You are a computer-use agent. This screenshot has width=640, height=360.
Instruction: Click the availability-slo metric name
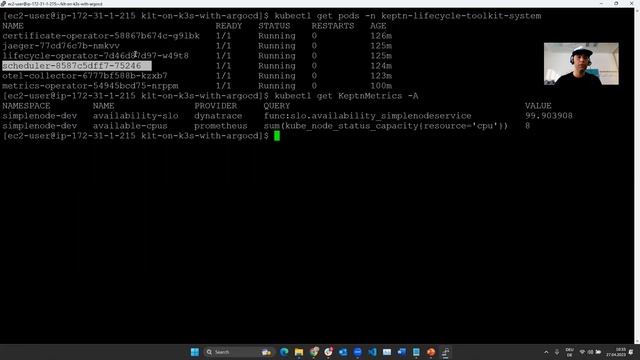pos(135,116)
